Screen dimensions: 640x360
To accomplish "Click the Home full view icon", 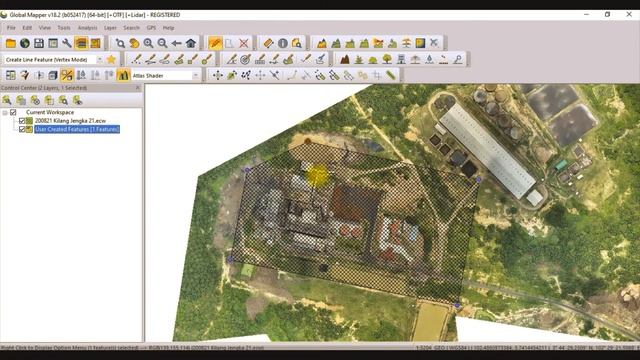I will pos(191,43).
